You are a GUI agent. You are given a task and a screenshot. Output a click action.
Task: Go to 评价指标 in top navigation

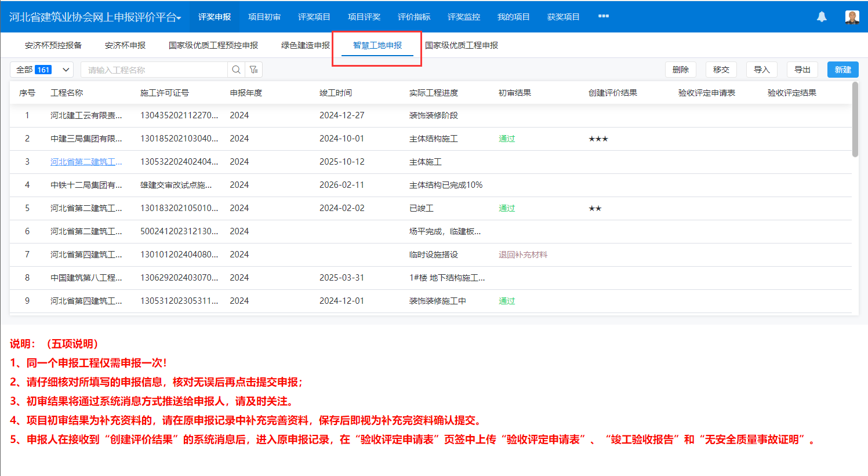414,17
